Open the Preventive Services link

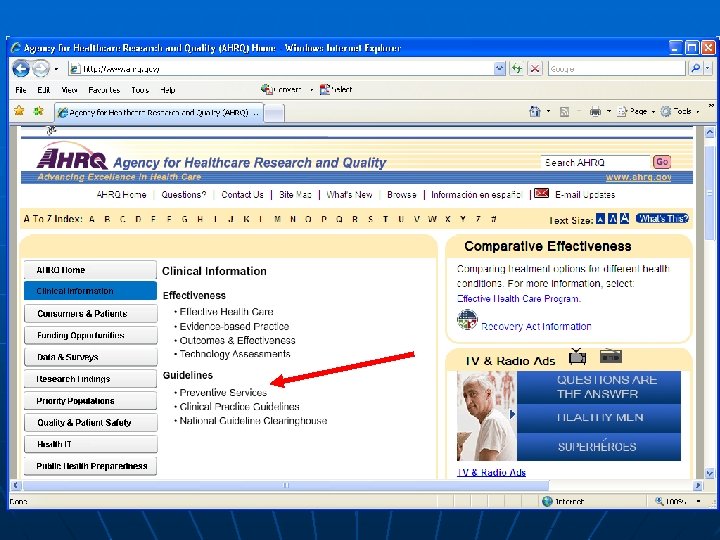click(x=223, y=393)
